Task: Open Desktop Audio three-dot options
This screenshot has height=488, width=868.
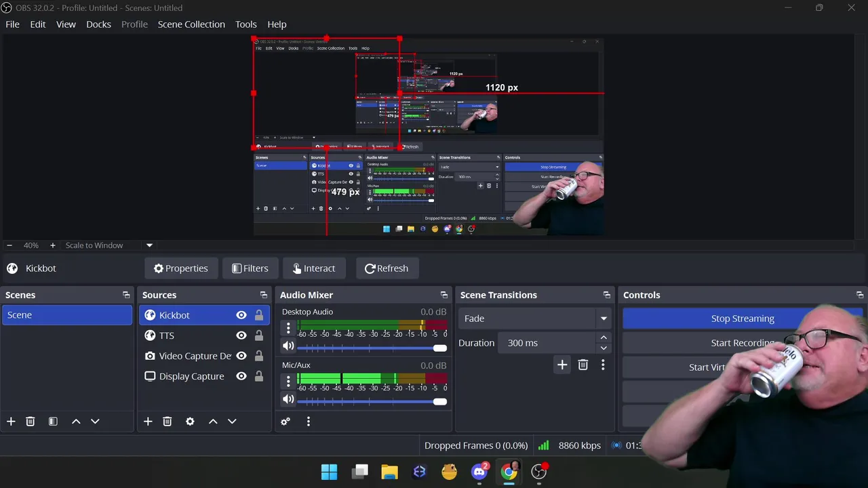Action: click(288, 329)
